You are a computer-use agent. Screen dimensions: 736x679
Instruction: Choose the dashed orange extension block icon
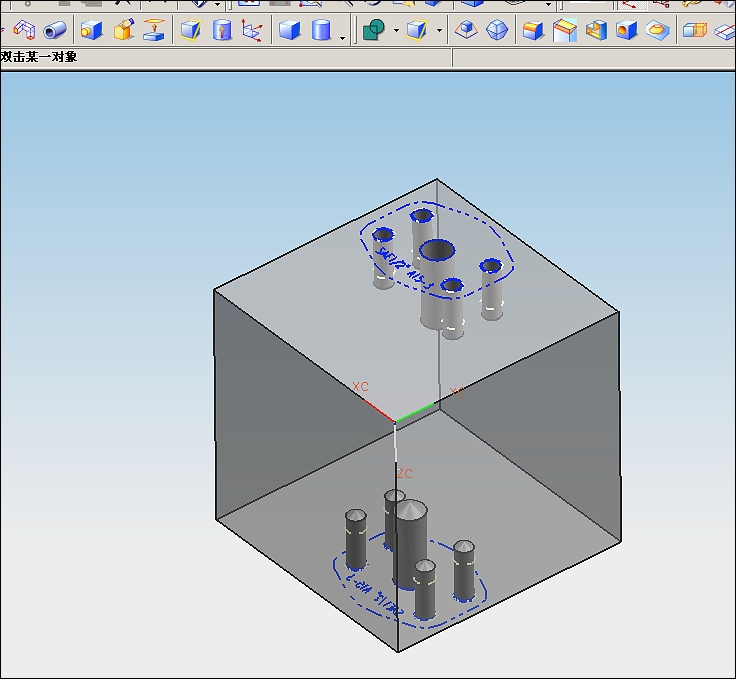point(695,31)
